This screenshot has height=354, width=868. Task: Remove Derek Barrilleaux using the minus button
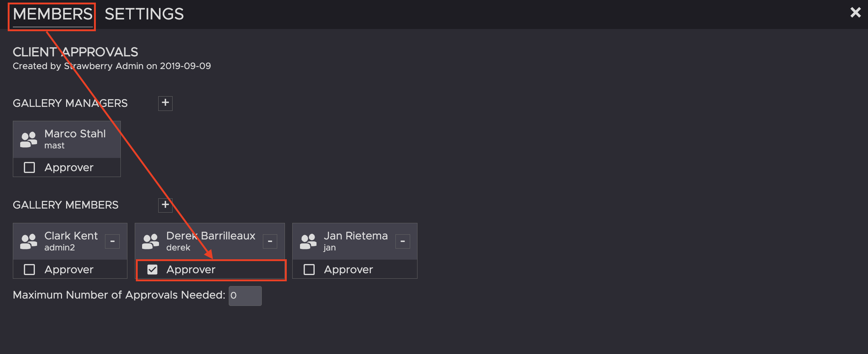pos(270,241)
